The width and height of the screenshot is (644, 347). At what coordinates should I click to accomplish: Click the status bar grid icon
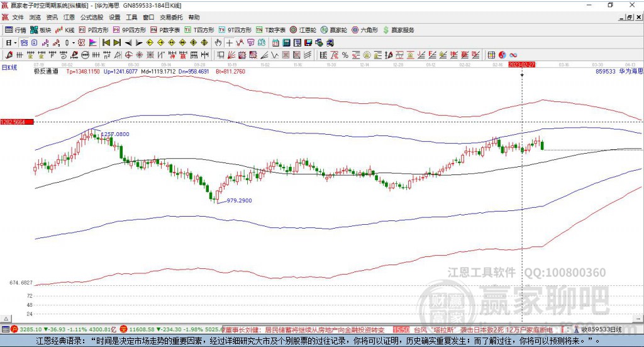click(5, 330)
